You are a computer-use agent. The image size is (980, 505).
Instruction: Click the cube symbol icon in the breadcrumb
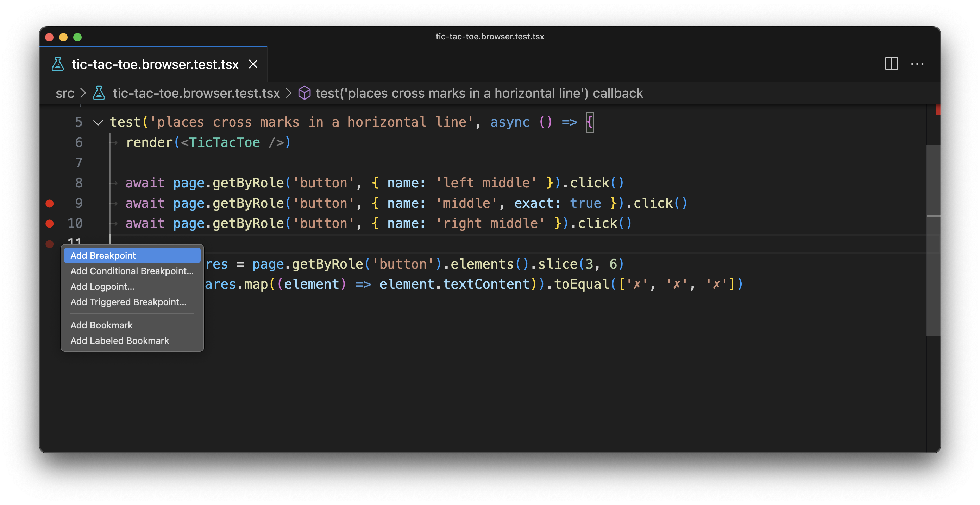(304, 93)
